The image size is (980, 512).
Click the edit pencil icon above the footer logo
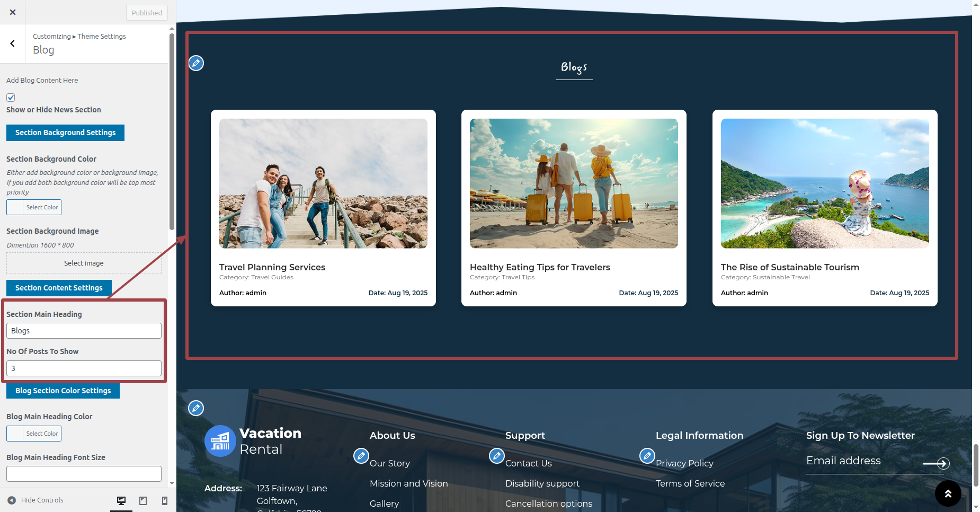point(196,408)
